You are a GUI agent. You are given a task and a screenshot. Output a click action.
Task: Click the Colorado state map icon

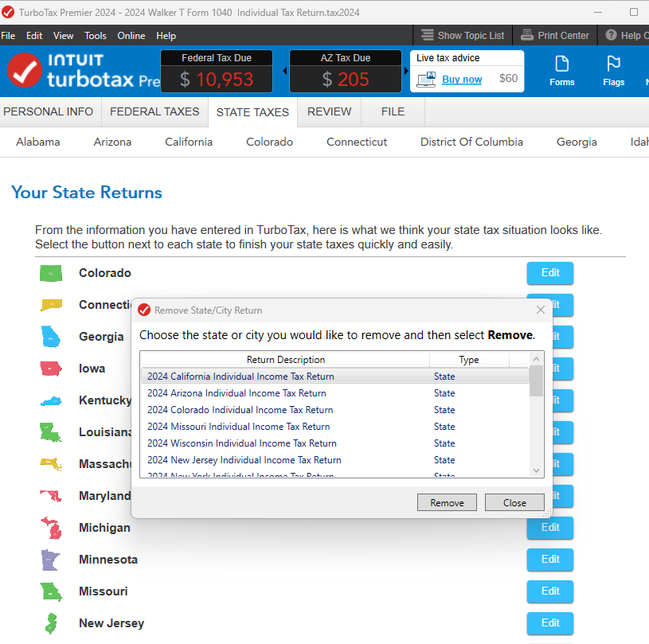tap(51, 273)
